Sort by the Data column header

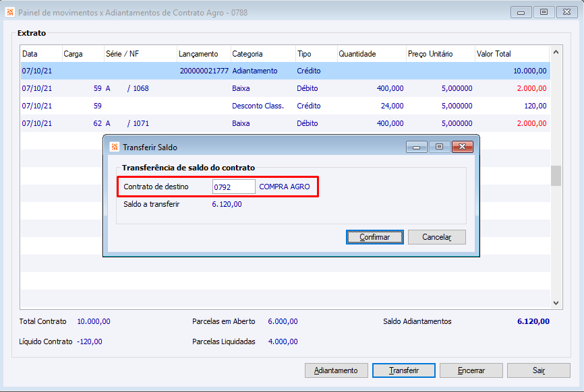click(x=41, y=54)
